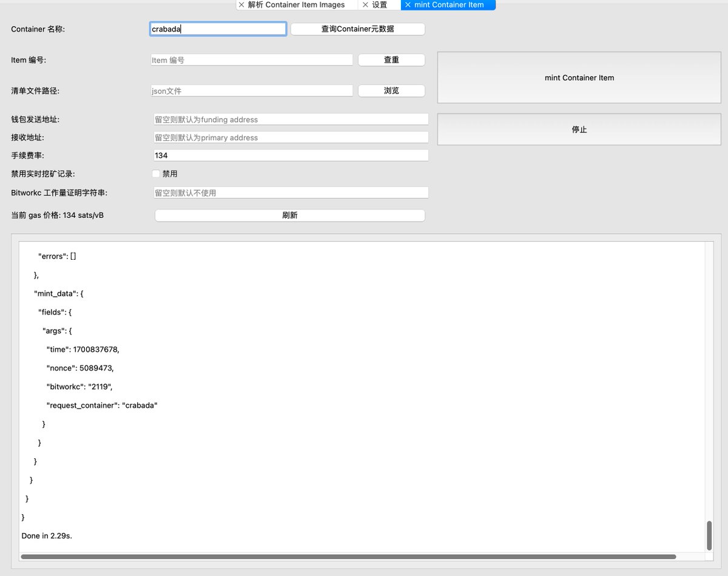The width and height of the screenshot is (728, 576).
Task: Click the "bitworkc": "2119" line
Action: click(80, 387)
